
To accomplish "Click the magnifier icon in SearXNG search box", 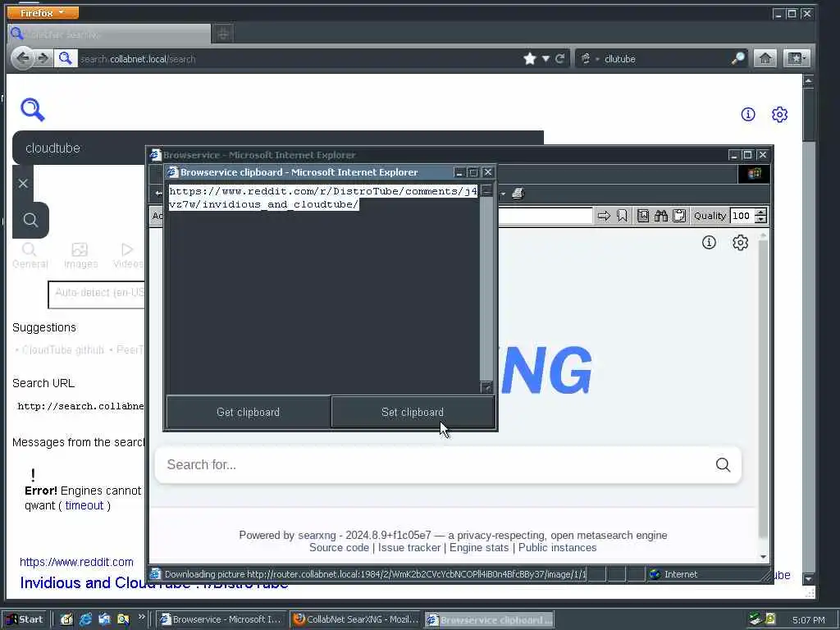I will (x=724, y=464).
